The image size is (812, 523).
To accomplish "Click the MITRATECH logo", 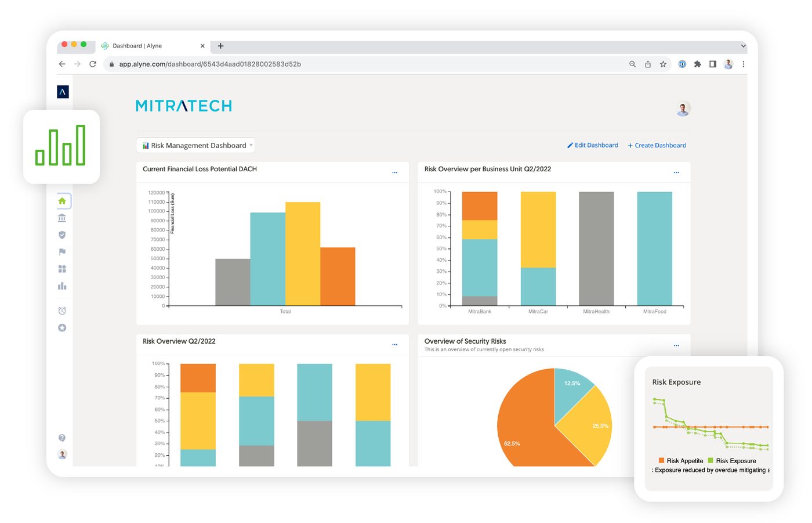I will click(x=184, y=106).
